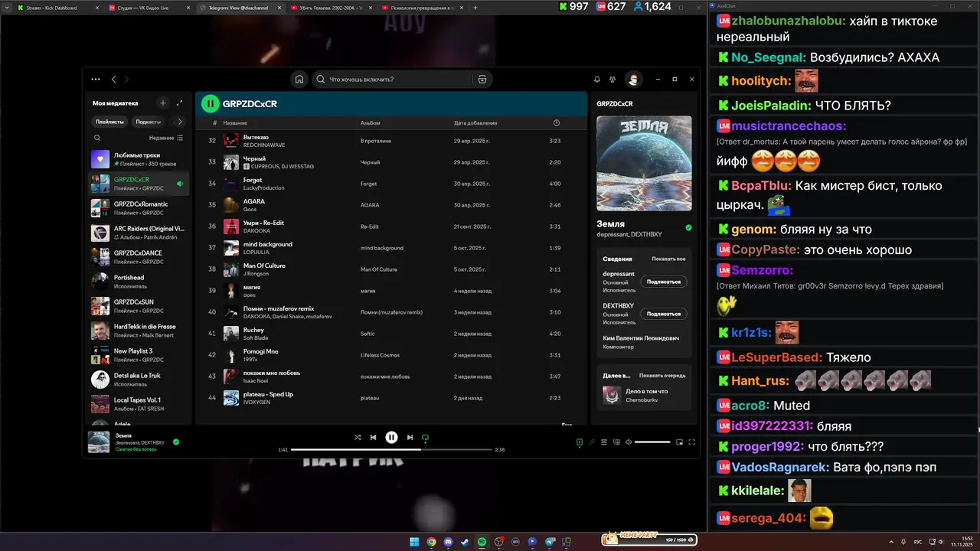The width and height of the screenshot is (980, 551).
Task: Adjust the Spotify volume slider
Action: 652,442
